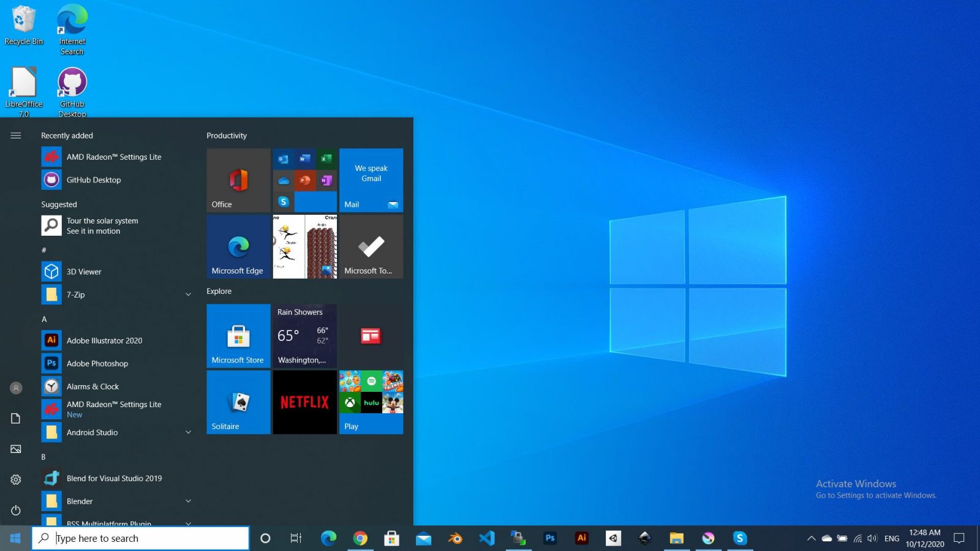This screenshot has width=980, height=551.
Task: Show hidden system tray icons
Action: coord(811,538)
